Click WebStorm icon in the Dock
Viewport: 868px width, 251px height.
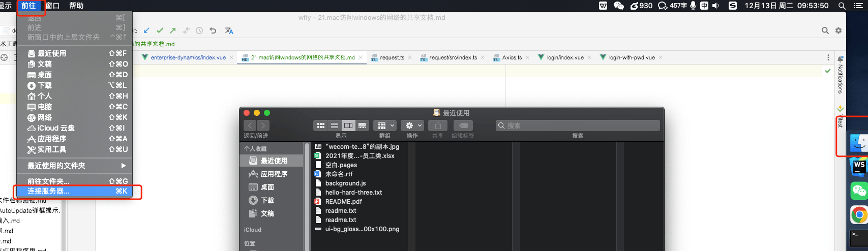pyautogui.click(x=859, y=167)
